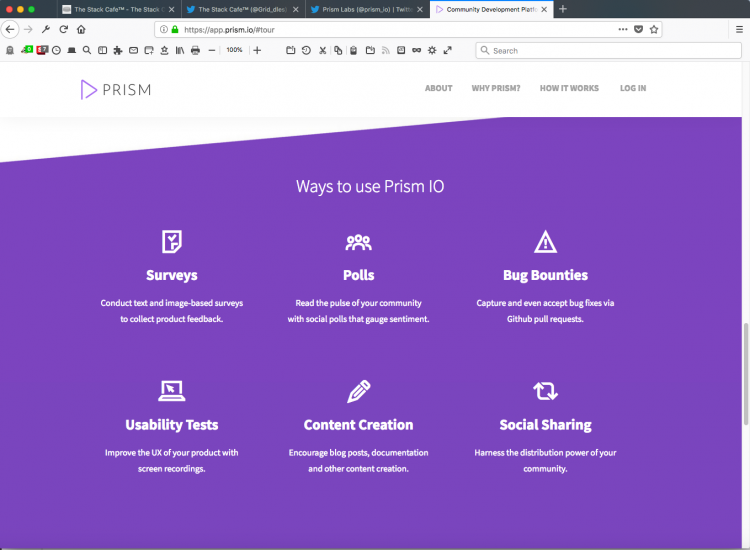Click the Bug Bounties heading
This screenshot has width=750, height=550.
click(x=545, y=275)
